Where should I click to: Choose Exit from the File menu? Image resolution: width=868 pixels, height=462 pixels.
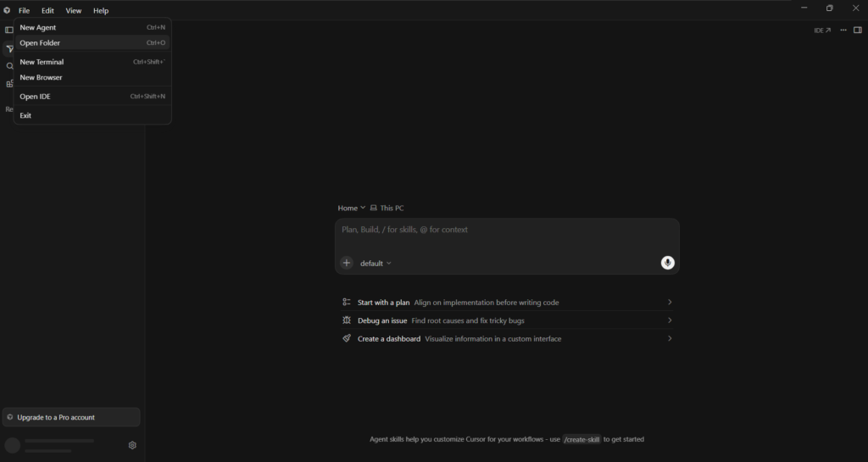[92, 115]
